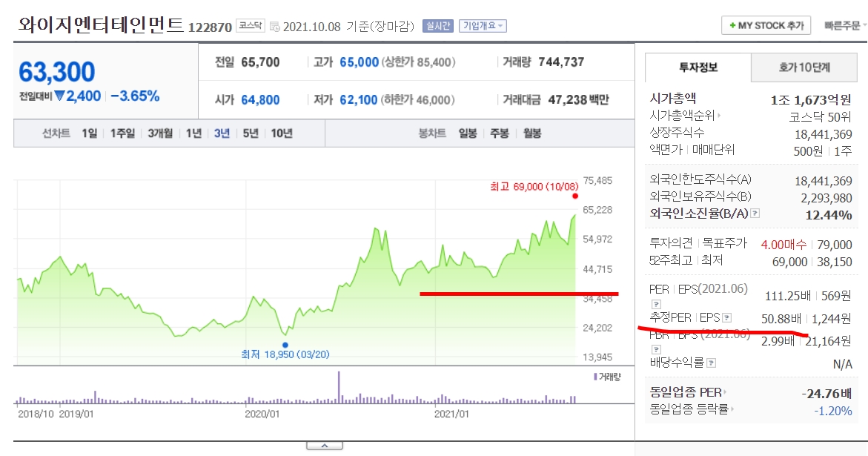Click the 상장주식수 value 18,441,369
868x456 pixels.
[x=824, y=134]
